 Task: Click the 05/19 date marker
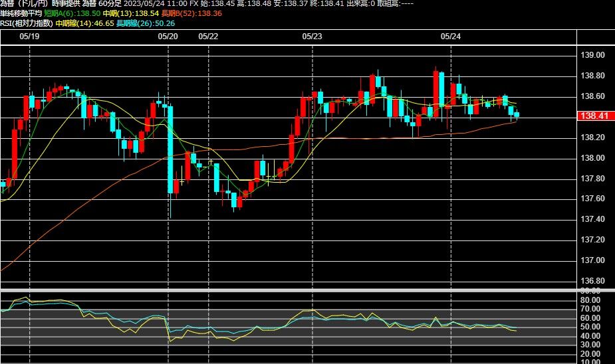pos(29,37)
